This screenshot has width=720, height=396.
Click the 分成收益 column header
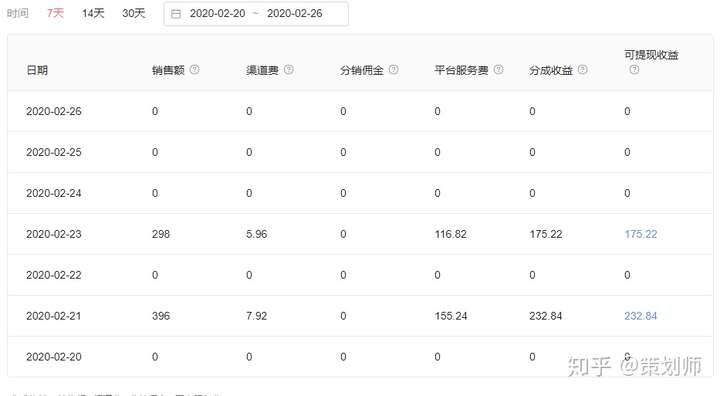(x=551, y=70)
